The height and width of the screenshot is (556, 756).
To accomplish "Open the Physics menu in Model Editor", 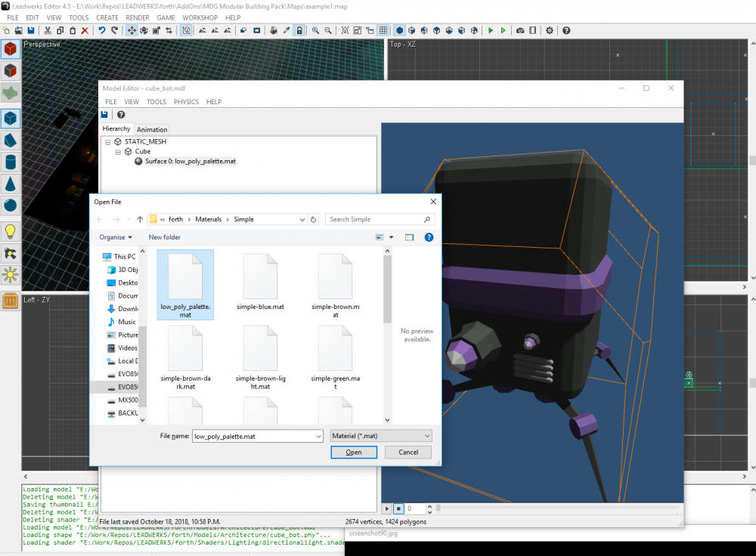I will 186,101.
